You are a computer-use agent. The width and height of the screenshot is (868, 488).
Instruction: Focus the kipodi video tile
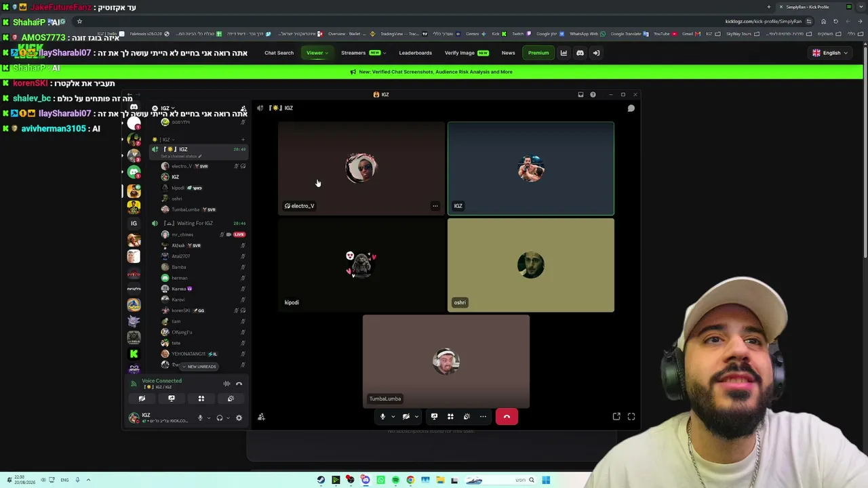361,265
